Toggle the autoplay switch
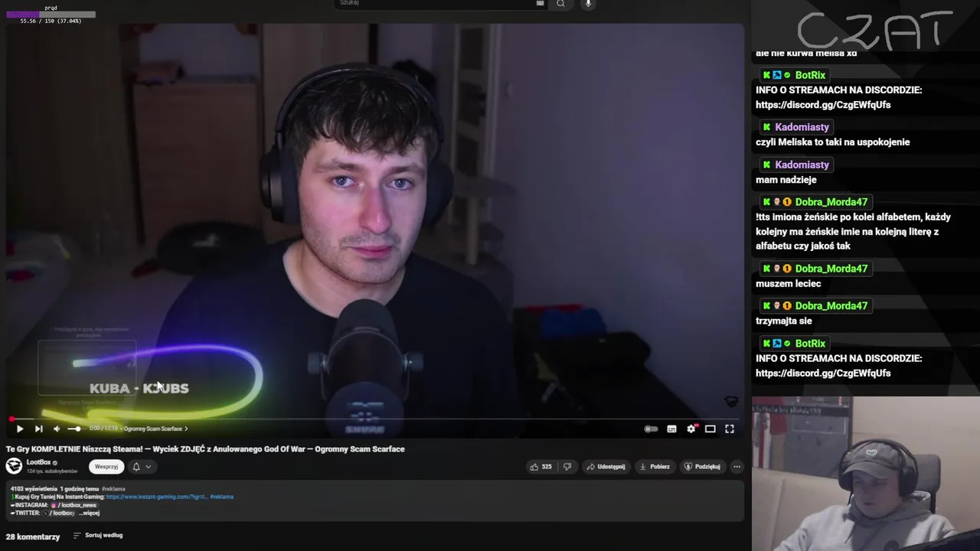Image resolution: width=980 pixels, height=551 pixels. [x=651, y=429]
